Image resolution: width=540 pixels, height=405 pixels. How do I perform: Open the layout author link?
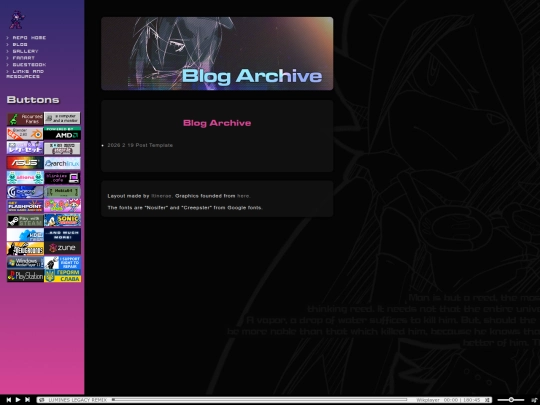(x=161, y=196)
